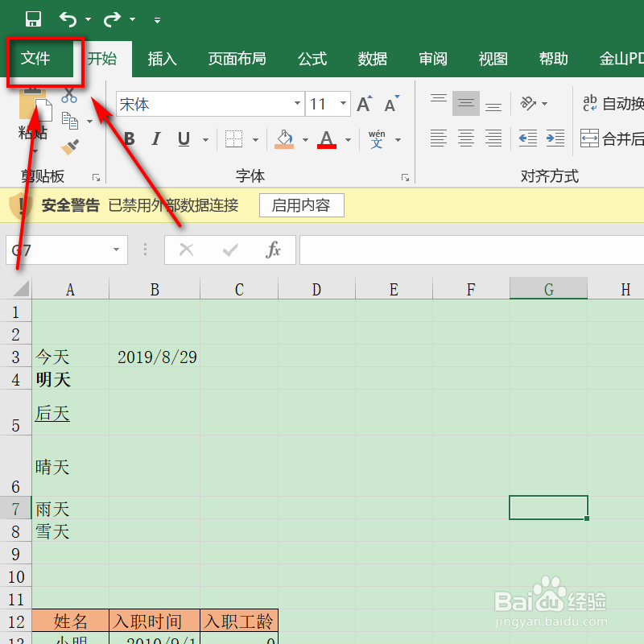The height and width of the screenshot is (644, 644).
Task: Apply underline to the selection
Action: click(x=183, y=138)
